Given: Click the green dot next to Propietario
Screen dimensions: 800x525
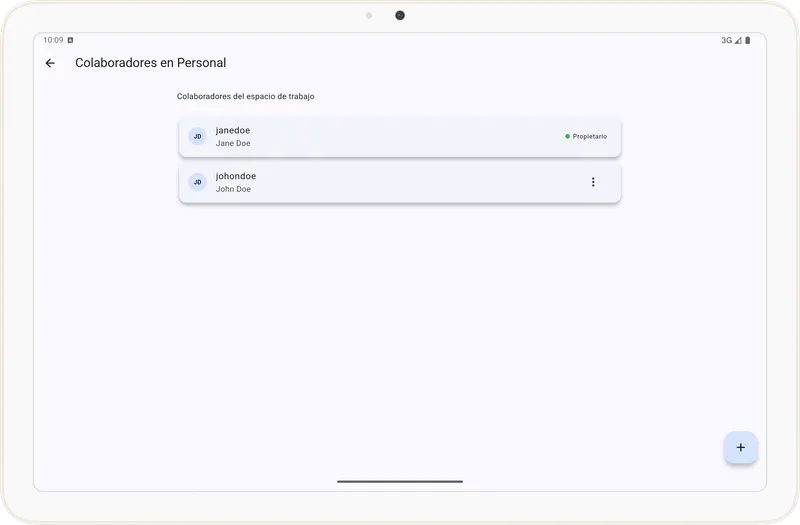Looking at the screenshot, I should coord(567,136).
